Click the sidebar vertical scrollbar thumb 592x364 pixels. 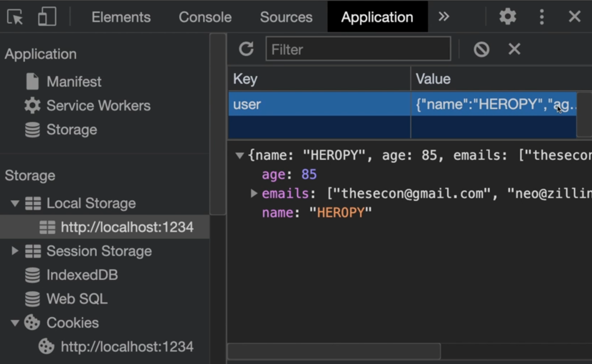(218, 124)
